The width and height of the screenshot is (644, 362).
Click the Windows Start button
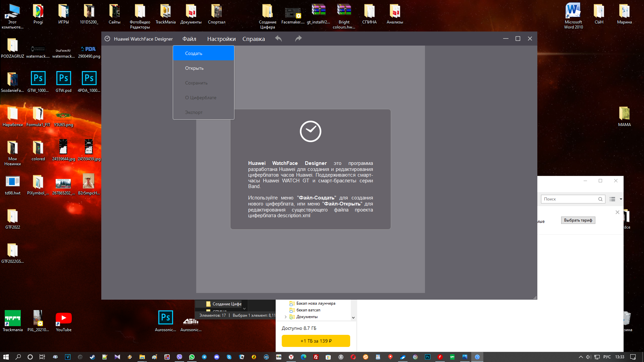pyautogui.click(x=6, y=357)
